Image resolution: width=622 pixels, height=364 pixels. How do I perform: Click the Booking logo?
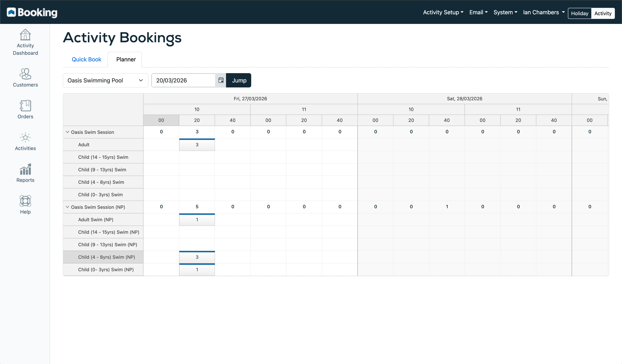[x=32, y=12]
